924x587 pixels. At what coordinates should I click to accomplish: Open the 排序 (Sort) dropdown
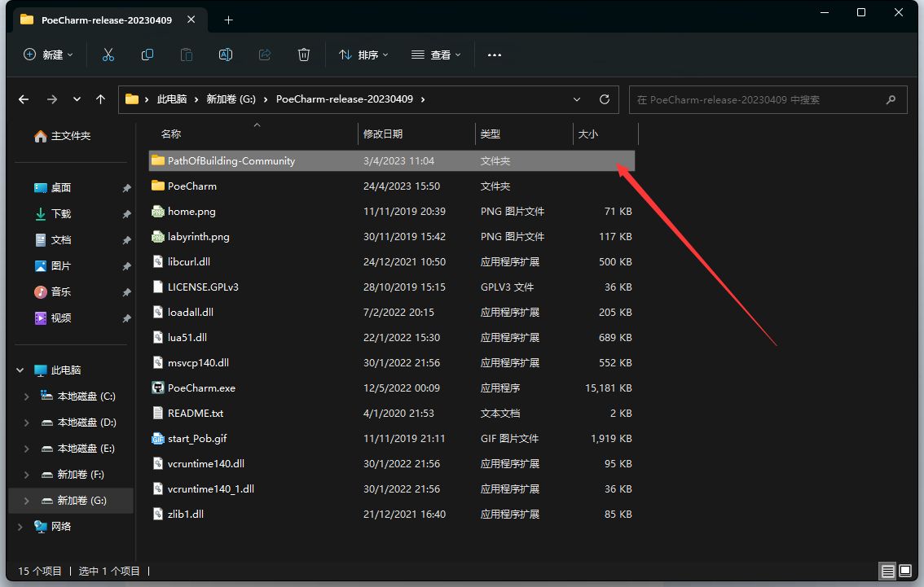coord(363,55)
